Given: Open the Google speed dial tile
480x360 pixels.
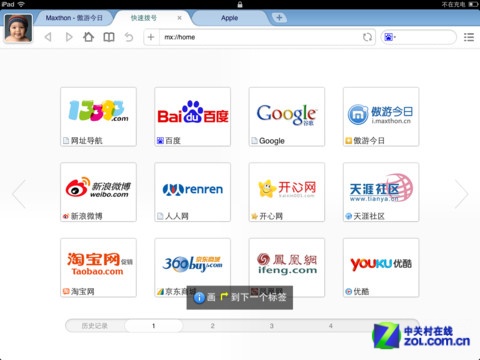Looking at the screenshot, I should (x=287, y=117).
